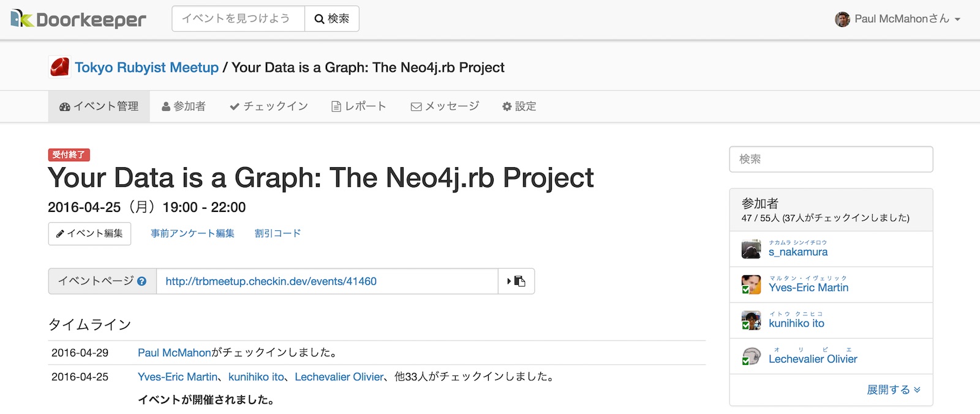Focus the participant 検索 search field
Image resolution: width=980 pixels, height=414 pixels.
click(x=831, y=159)
